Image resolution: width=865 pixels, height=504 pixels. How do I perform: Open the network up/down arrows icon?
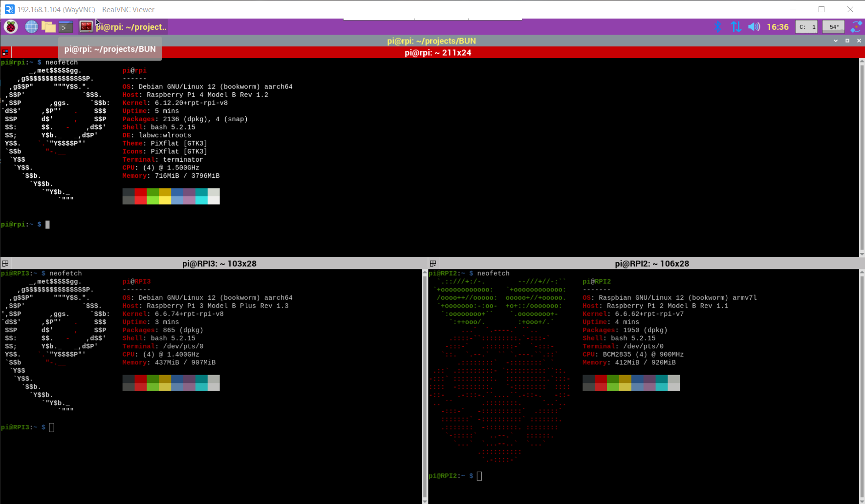[x=736, y=27]
